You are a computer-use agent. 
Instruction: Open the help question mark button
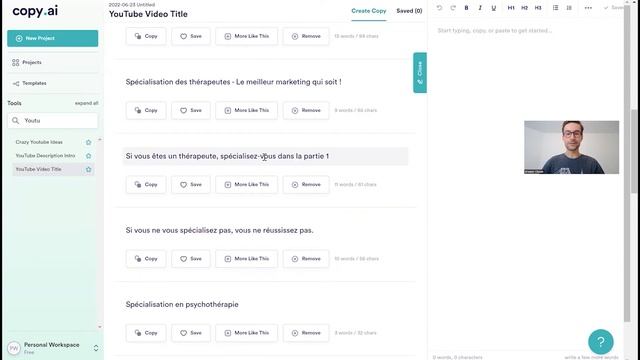pos(601,342)
